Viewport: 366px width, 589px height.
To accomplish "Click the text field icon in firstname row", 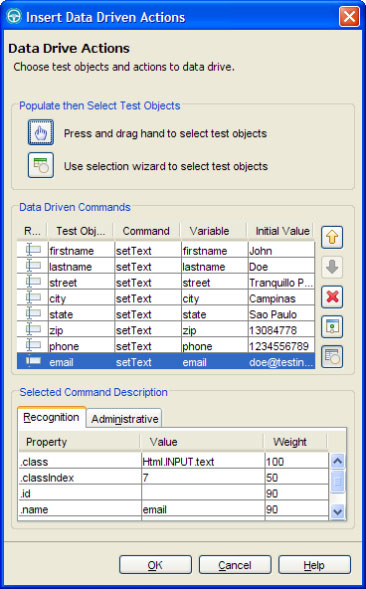I will click(x=33, y=250).
